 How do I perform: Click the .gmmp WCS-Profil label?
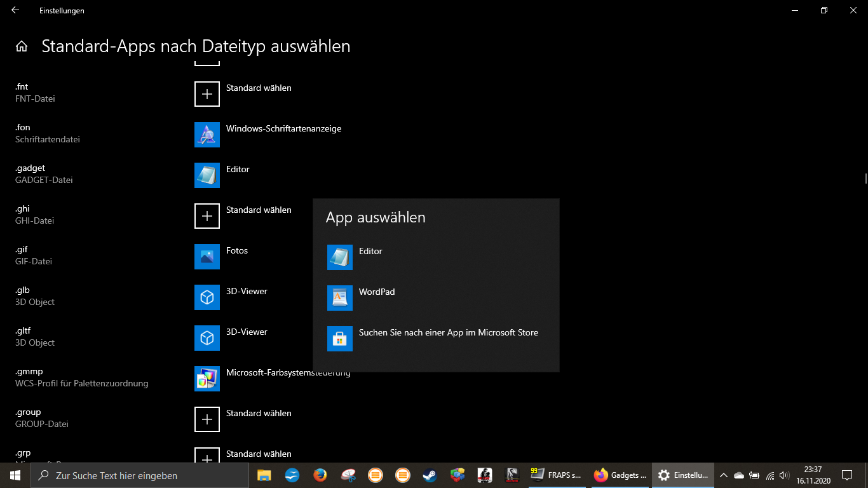pos(81,377)
